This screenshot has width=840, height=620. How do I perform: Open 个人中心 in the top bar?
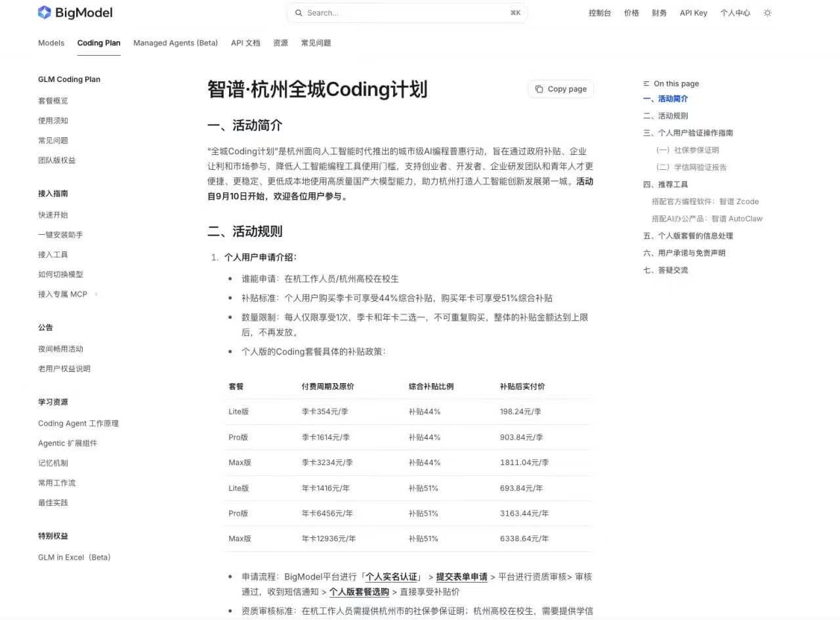click(735, 12)
